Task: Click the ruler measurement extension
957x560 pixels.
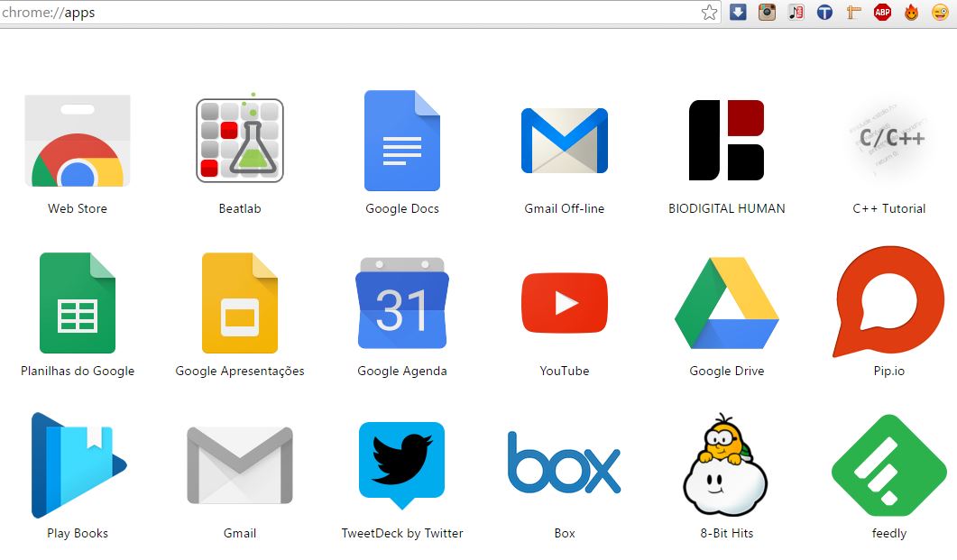Action: click(x=854, y=13)
